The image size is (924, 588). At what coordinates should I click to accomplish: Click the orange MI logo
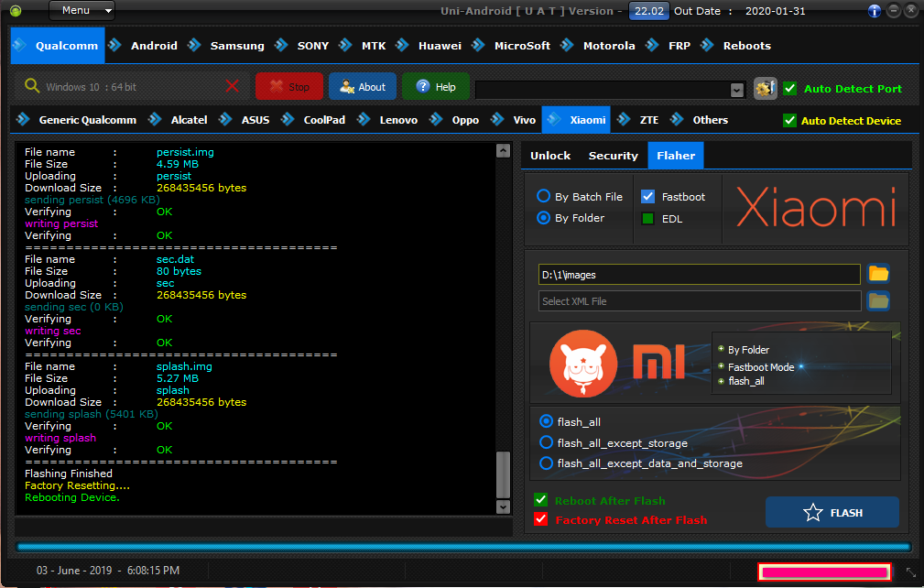658,362
